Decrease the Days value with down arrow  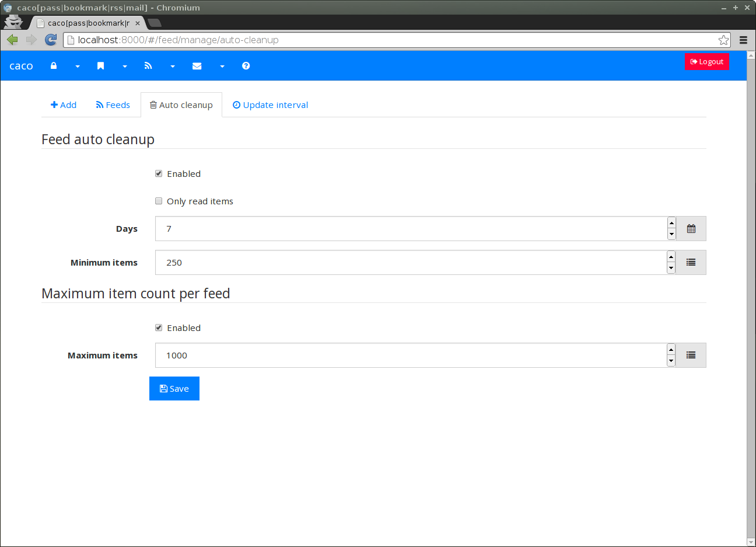[671, 234]
